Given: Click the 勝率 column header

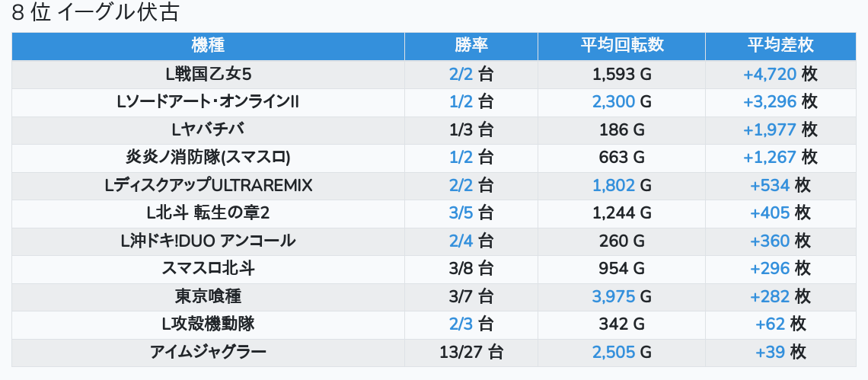Looking at the screenshot, I should pyautogui.click(x=471, y=46).
